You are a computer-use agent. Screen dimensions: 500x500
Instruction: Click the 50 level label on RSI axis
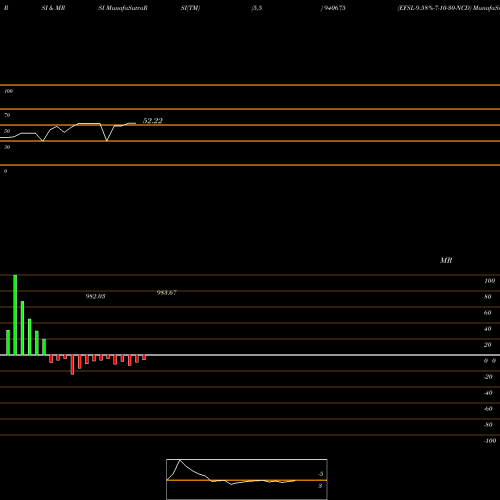coord(7,131)
